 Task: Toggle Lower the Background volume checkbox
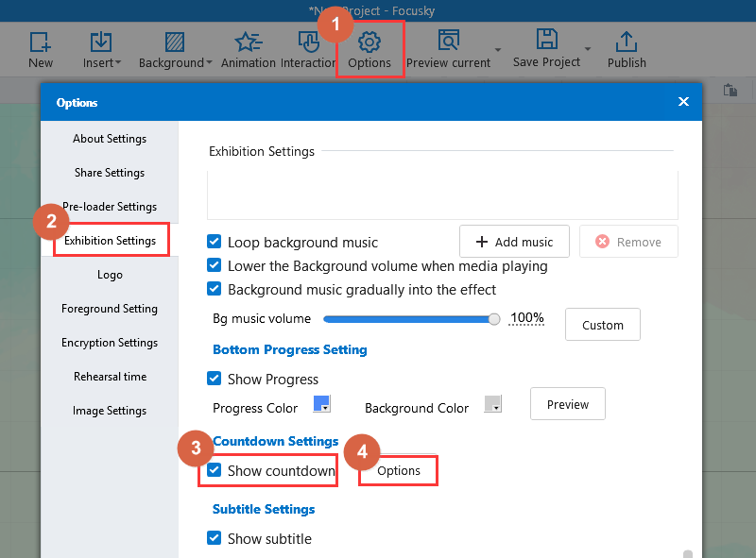[x=215, y=265]
